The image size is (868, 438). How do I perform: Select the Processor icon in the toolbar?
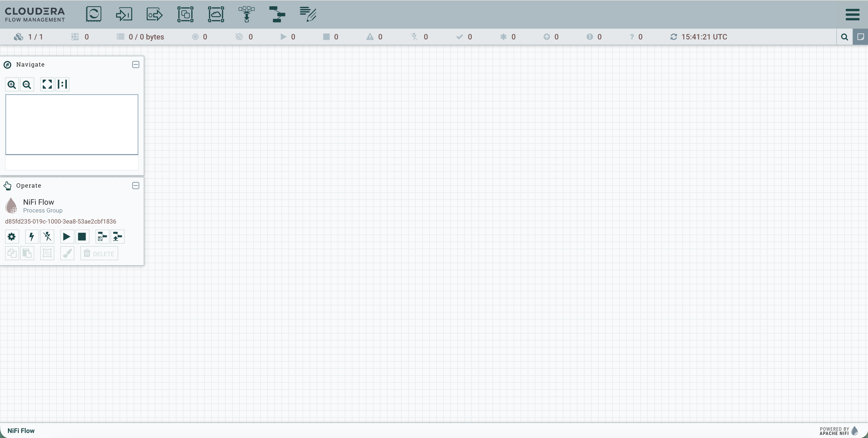click(93, 14)
